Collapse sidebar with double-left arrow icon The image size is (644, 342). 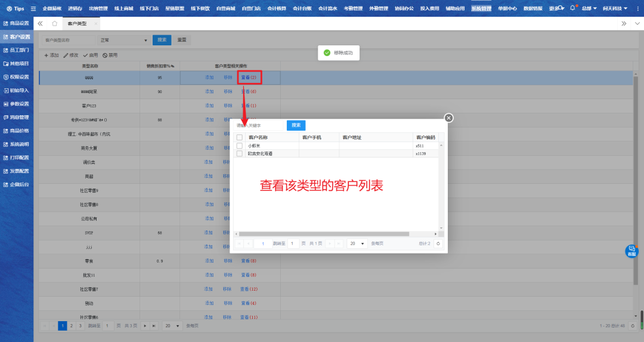coord(40,23)
